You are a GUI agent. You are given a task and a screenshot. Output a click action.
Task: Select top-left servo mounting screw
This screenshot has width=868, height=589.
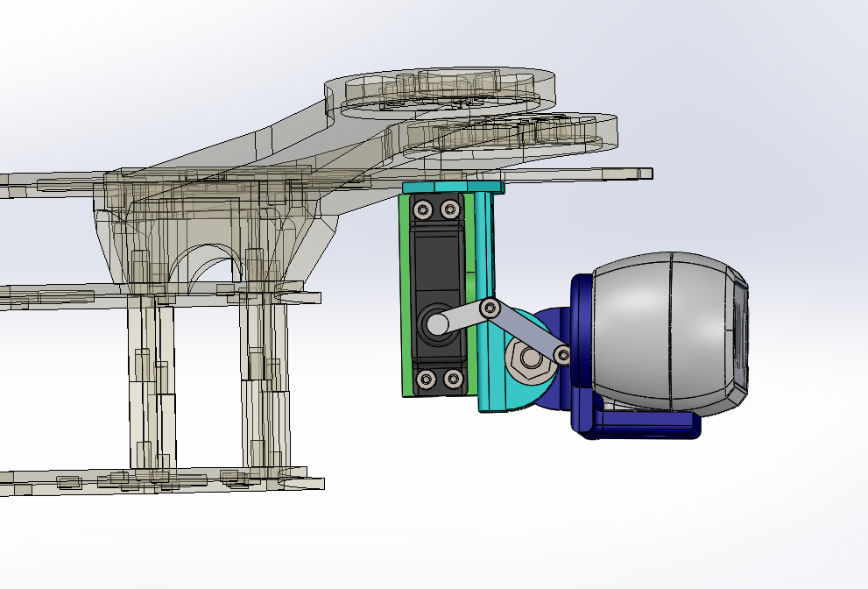pos(424,209)
